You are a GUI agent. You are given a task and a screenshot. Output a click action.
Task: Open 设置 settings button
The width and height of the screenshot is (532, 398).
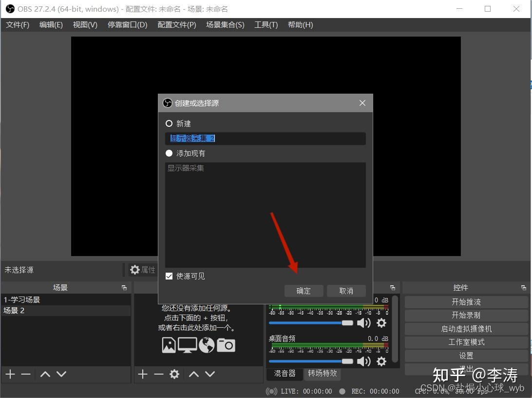466,356
